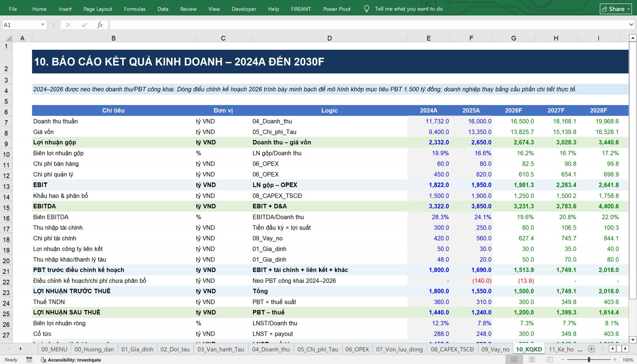Screen dimensions: 637x364
Task: Open the Formulas ribbon tab
Action: click(x=135, y=9)
